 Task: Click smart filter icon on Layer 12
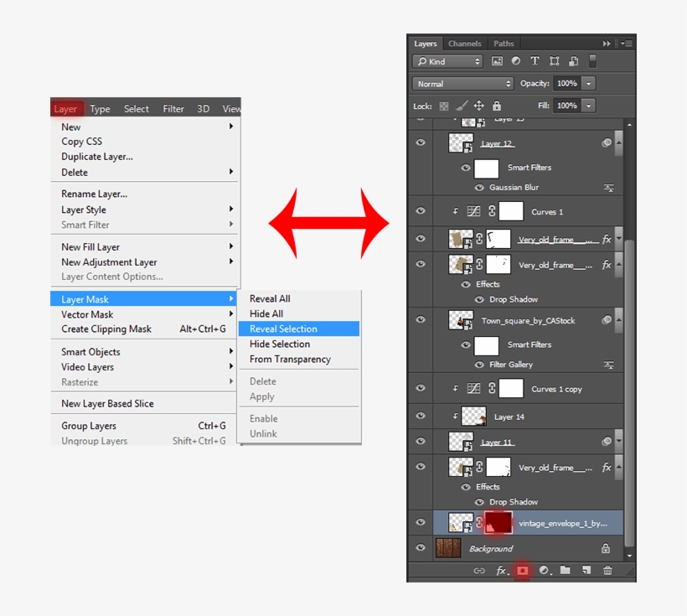(x=607, y=143)
